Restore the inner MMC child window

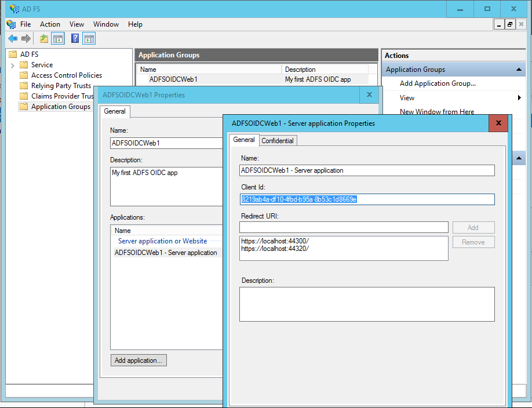pos(510,24)
